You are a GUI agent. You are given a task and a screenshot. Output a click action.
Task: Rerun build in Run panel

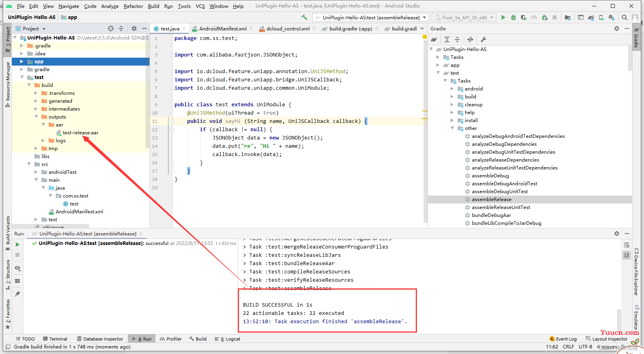click(x=17, y=245)
